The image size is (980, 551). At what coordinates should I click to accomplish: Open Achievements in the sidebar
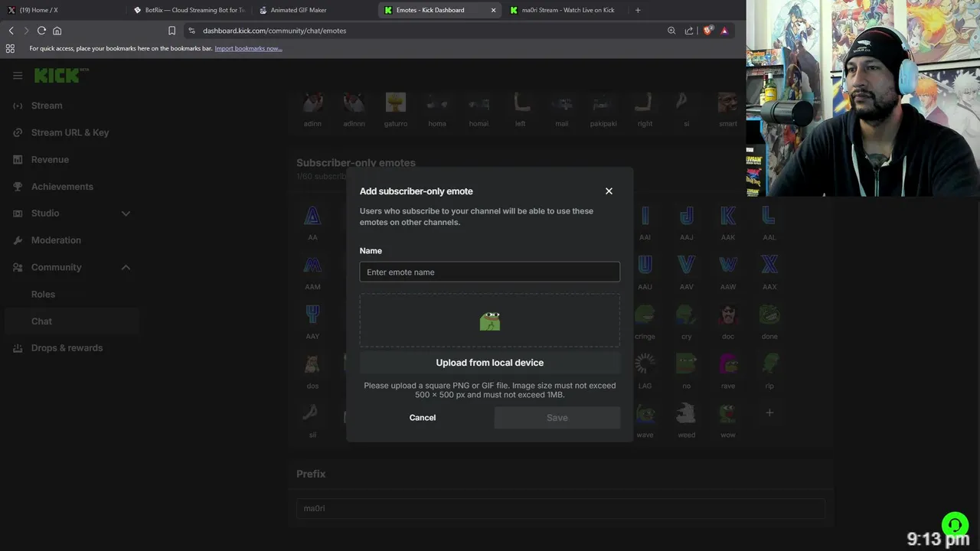(x=62, y=187)
